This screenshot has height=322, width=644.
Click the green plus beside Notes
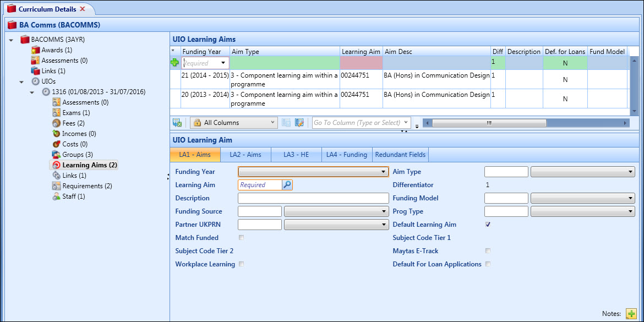pyautogui.click(x=630, y=313)
